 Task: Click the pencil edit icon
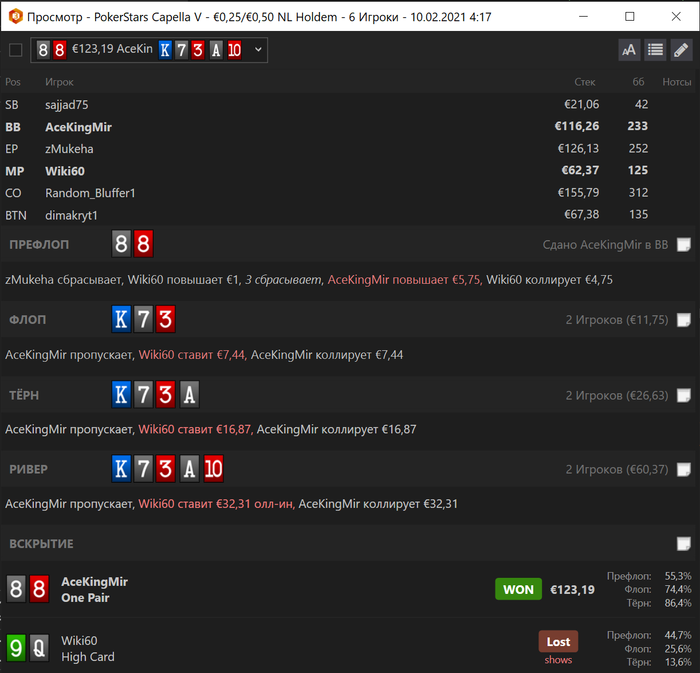(x=681, y=50)
